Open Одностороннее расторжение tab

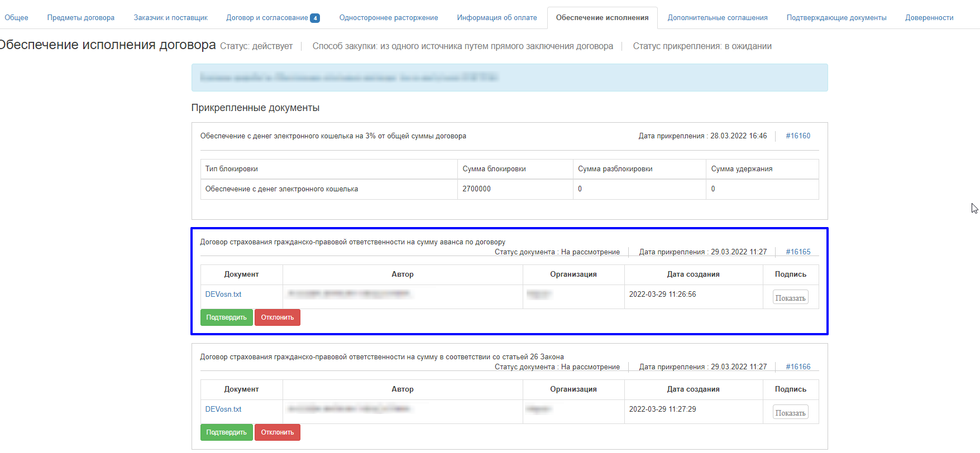(x=388, y=18)
